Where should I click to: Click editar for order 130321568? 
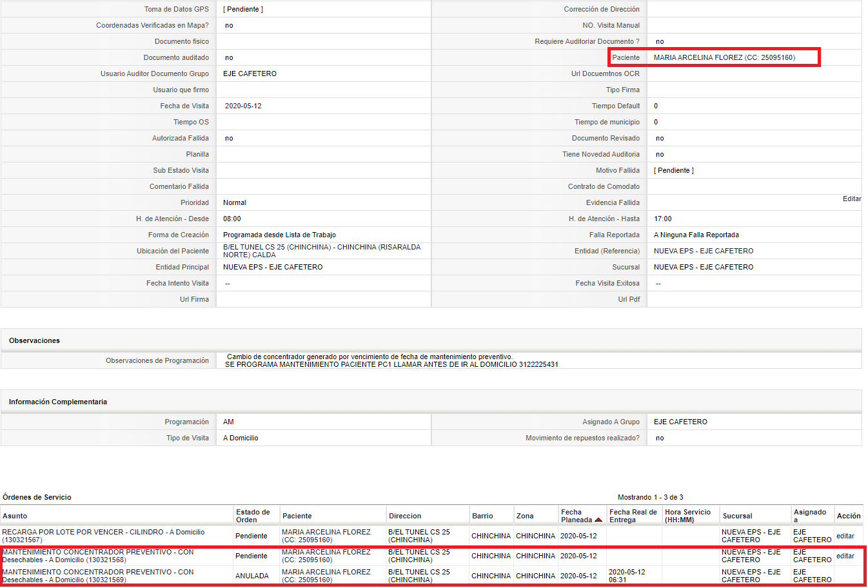pos(845,556)
